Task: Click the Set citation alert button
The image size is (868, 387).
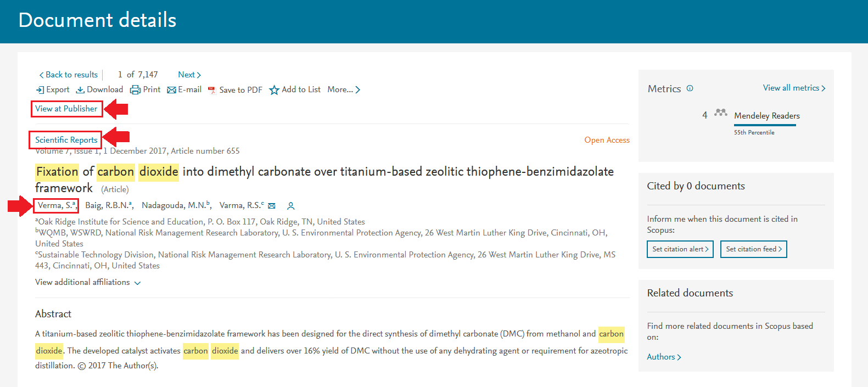Action: coord(680,249)
